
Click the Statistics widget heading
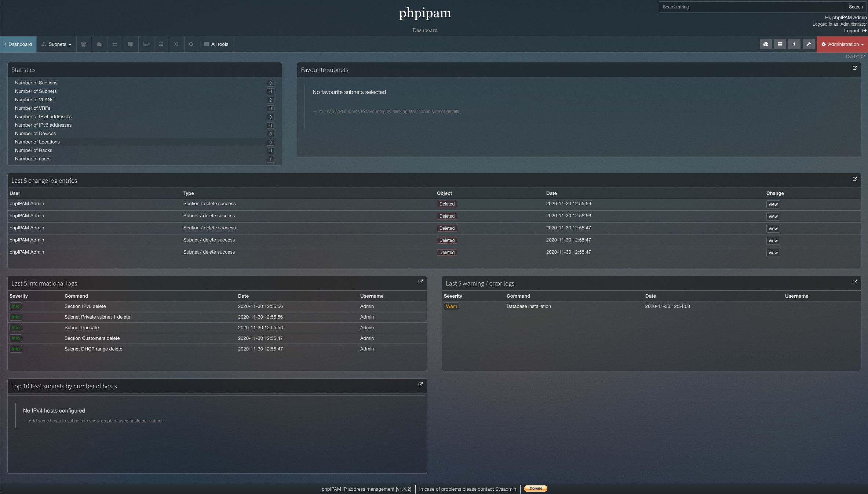[23, 70]
